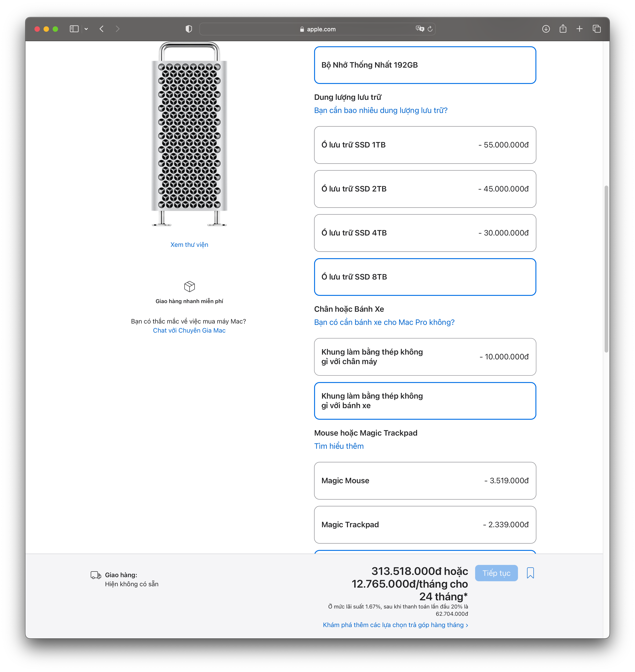Viewport: 635px width, 672px height.
Task: Open 'Bạn cần bao nhiêu dung lượng lưu trữ?' link
Action: [381, 110]
